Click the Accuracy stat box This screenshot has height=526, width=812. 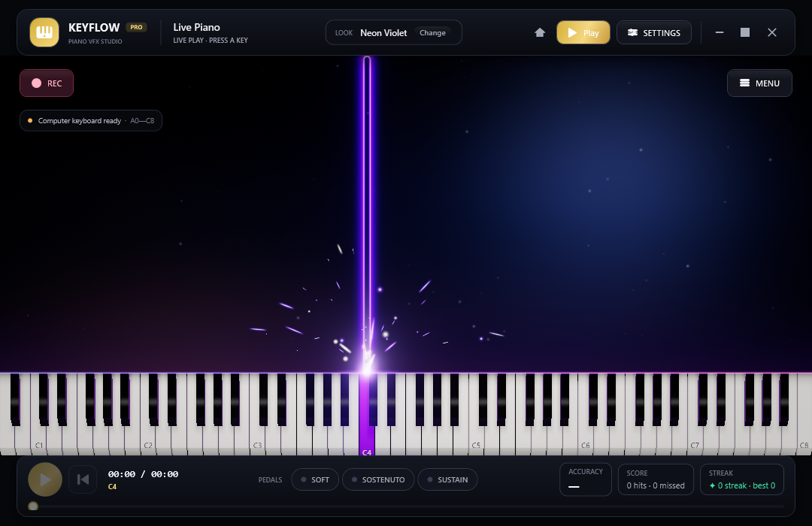point(586,479)
